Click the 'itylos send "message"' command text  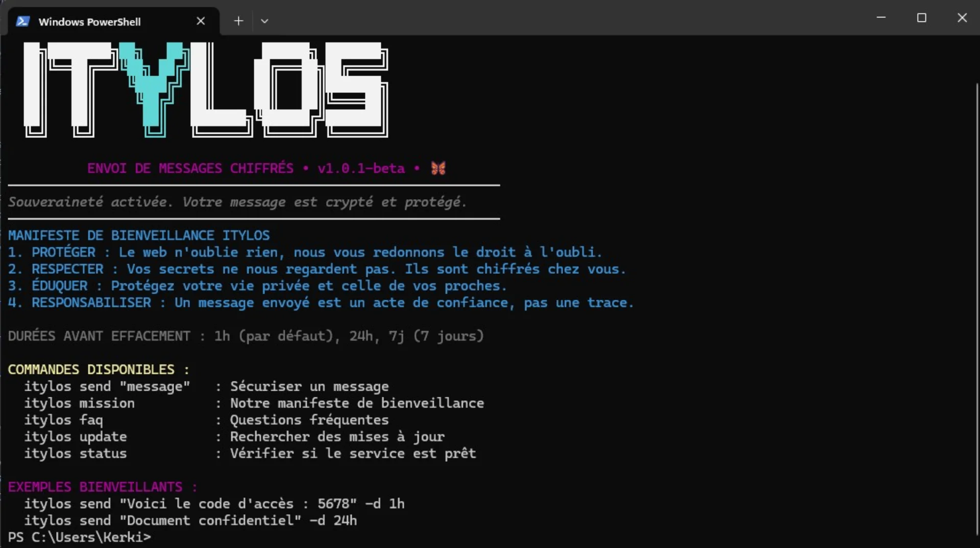coord(107,387)
